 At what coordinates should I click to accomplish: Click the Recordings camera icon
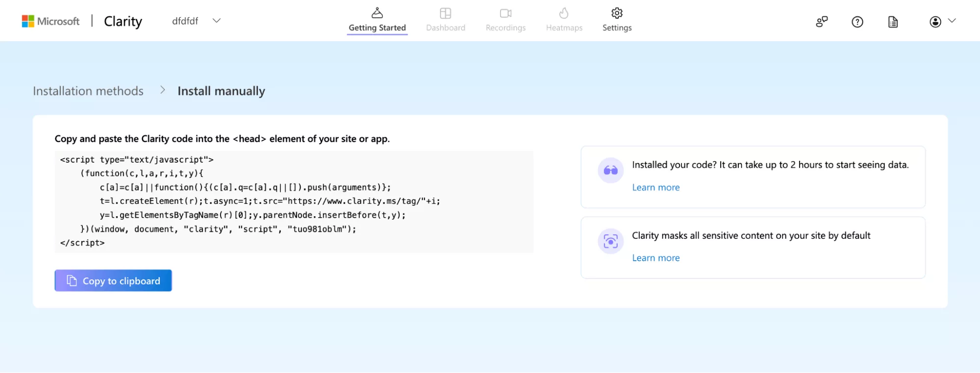[x=505, y=13]
